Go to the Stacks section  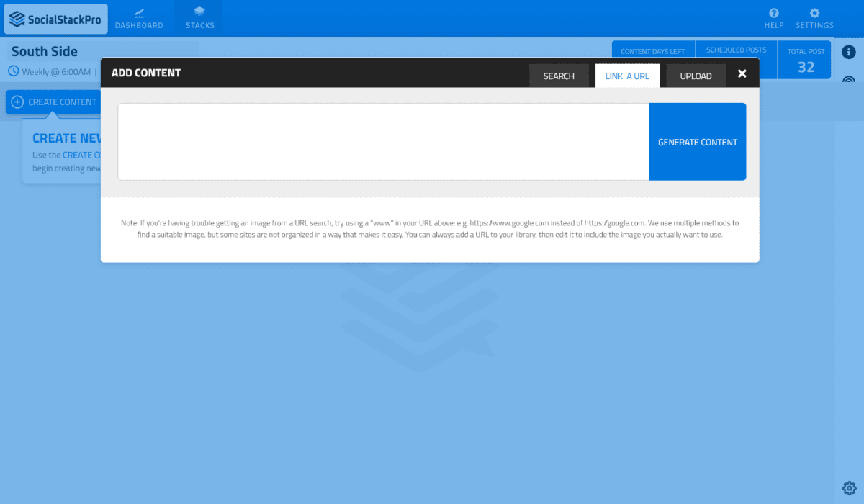pos(199,19)
